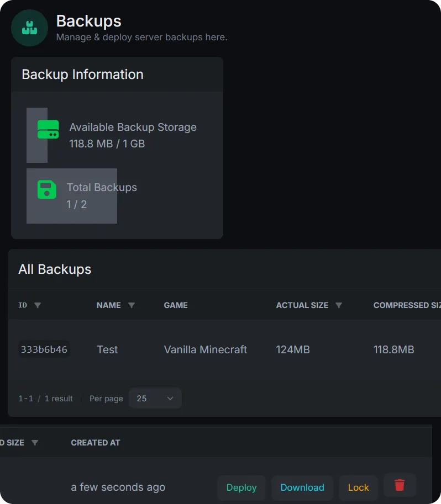Delete backup with the red trash icon
441x504 pixels.
[400, 485]
